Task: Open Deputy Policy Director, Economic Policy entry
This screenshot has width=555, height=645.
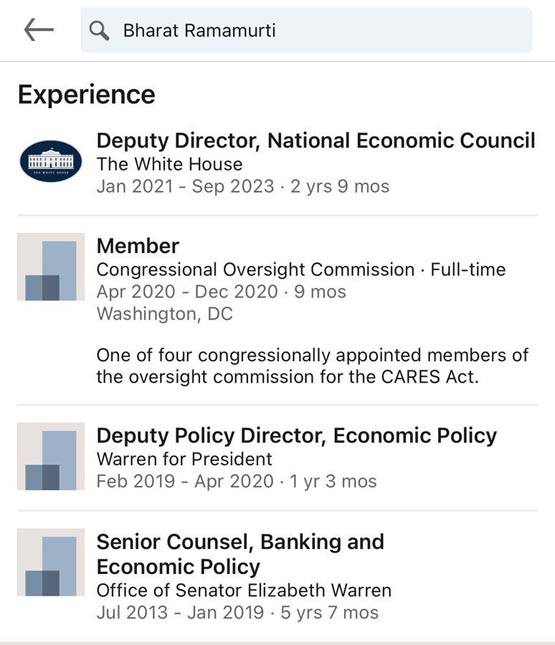Action: pyautogui.click(x=297, y=435)
